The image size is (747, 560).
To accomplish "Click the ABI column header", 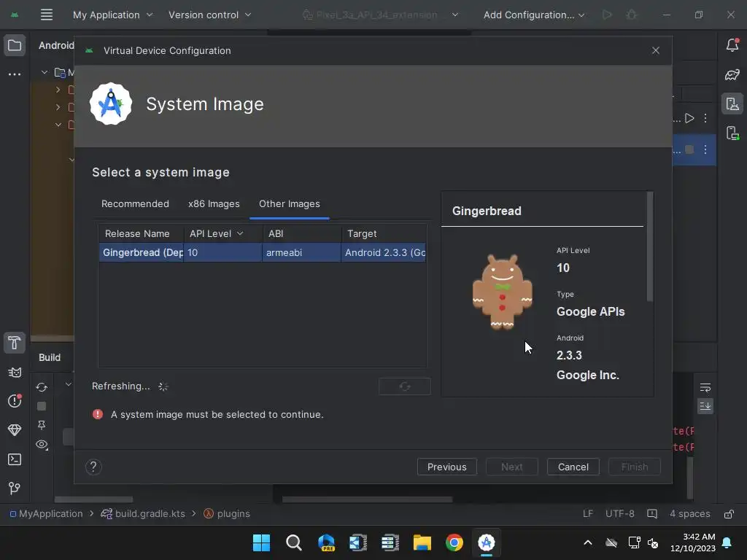I will (302, 234).
